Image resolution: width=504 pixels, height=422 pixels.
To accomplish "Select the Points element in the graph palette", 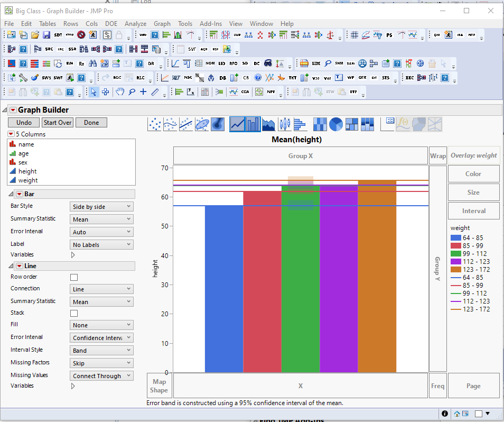I will 155,124.
